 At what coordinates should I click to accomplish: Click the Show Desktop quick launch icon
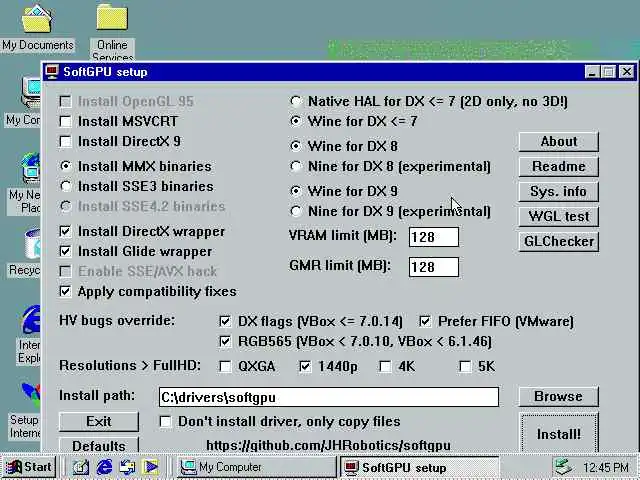80,467
